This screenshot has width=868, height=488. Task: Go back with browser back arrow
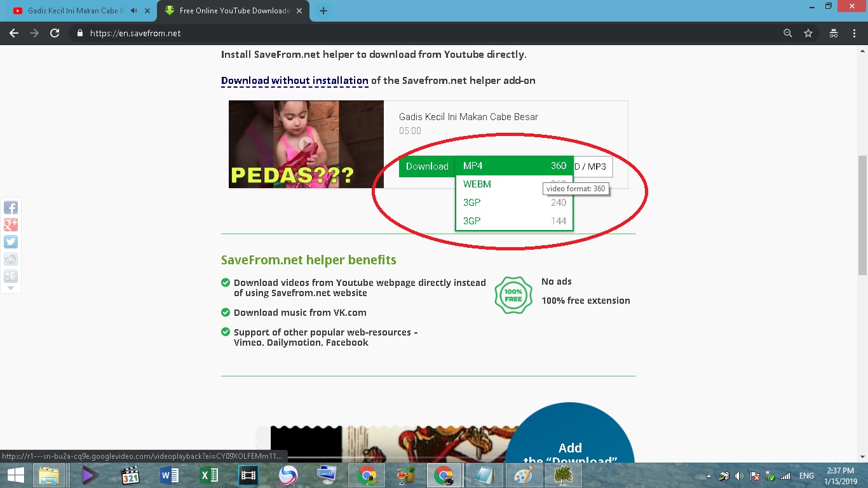tap(14, 33)
